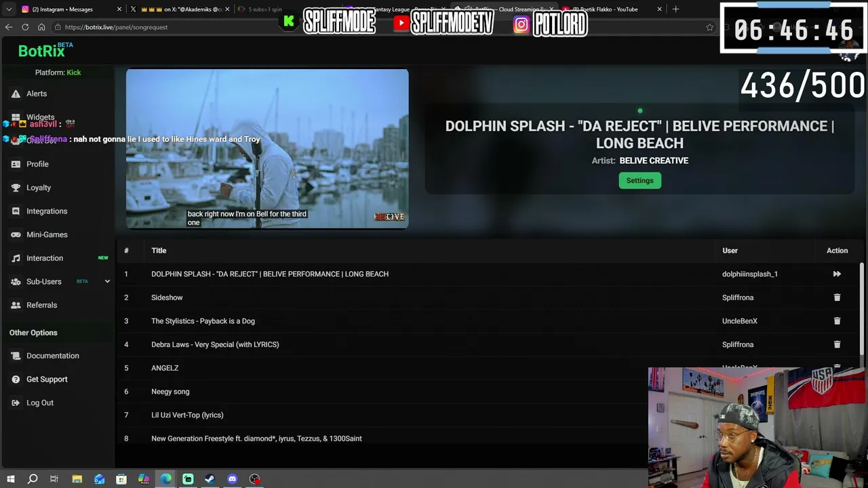This screenshot has height=488, width=868.
Task: Open the Referrals section
Action: coord(41,305)
